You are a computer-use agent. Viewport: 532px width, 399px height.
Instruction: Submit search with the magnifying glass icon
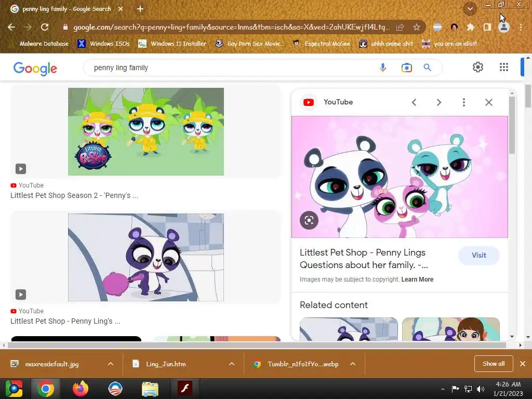point(427,68)
